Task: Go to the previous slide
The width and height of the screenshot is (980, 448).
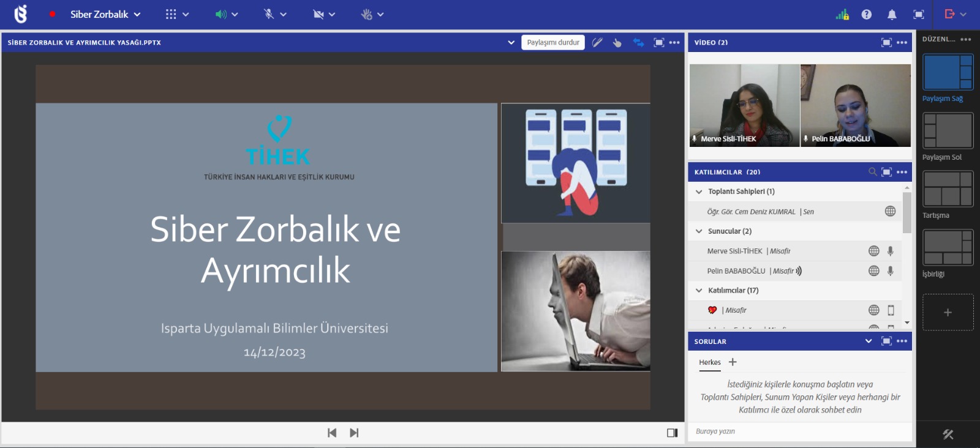Action: coord(332,433)
